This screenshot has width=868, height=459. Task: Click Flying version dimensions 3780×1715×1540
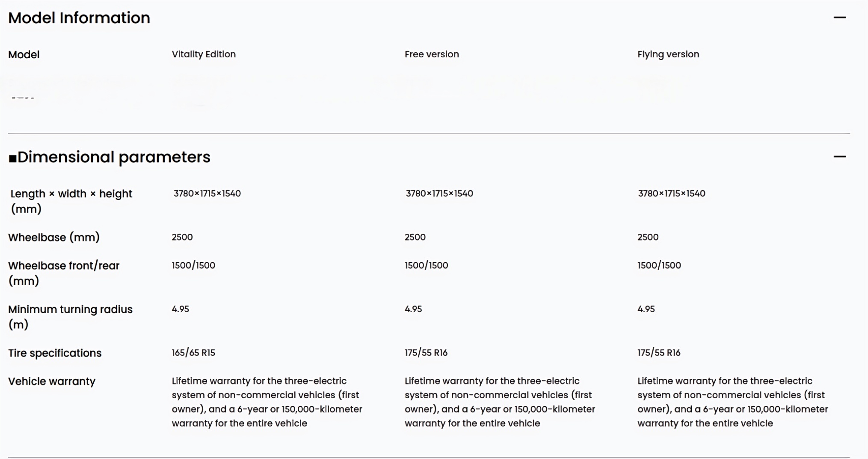672,194
